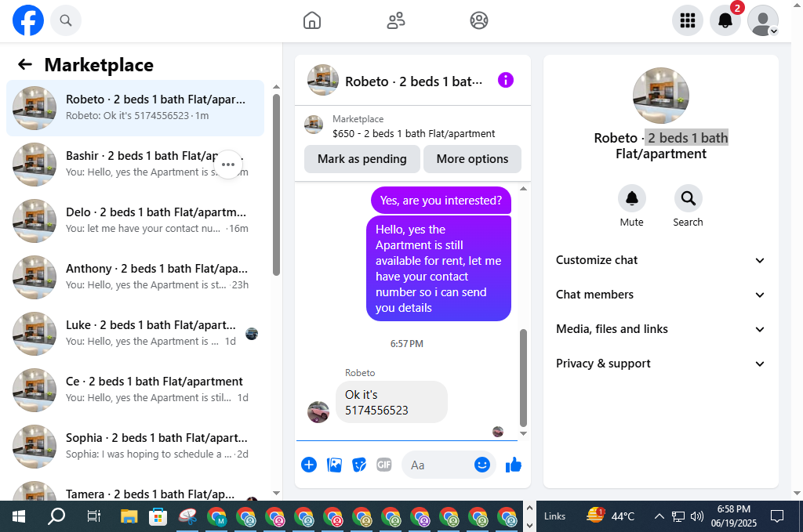Viewport: 803px width, 532px height.
Task: Open the Ce conversation
Action: click(x=135, y=389)
